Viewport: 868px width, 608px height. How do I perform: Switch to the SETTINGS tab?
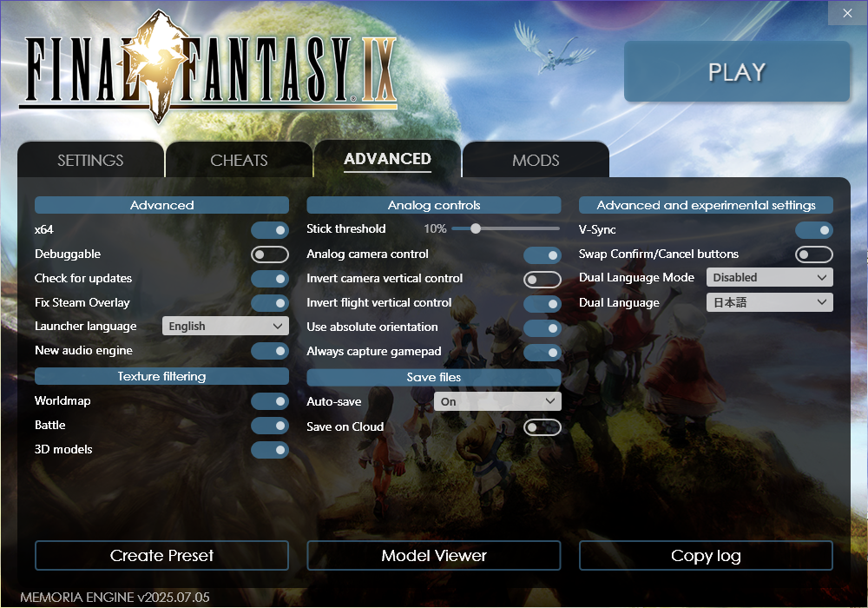click(91, 160)
